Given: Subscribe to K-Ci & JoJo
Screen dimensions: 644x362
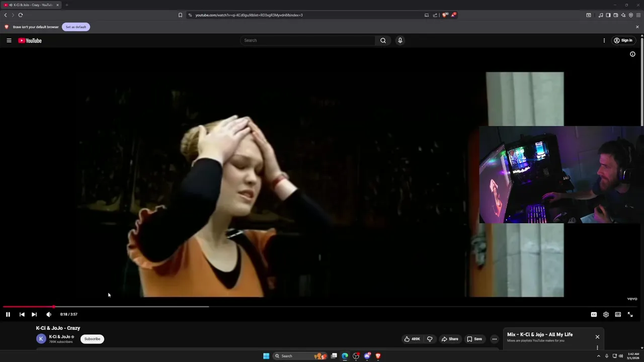Looking at the screenshot, I should (x=92, y=339).
